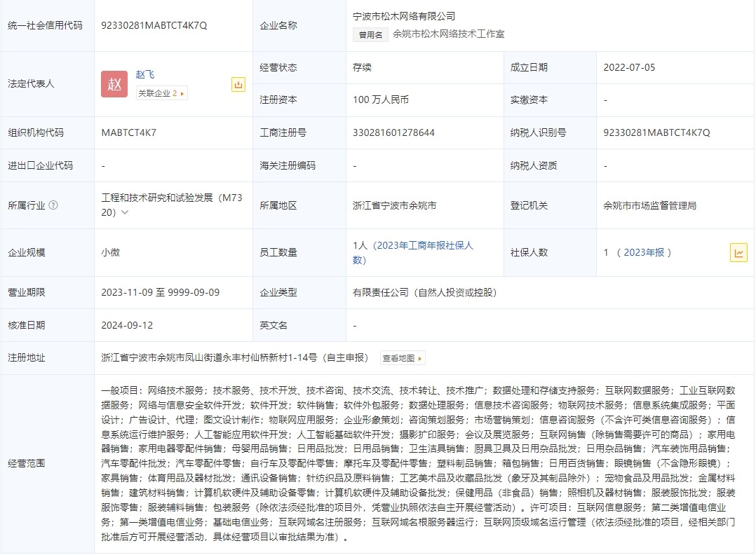Select registered capital 100 万人民币

381,100
